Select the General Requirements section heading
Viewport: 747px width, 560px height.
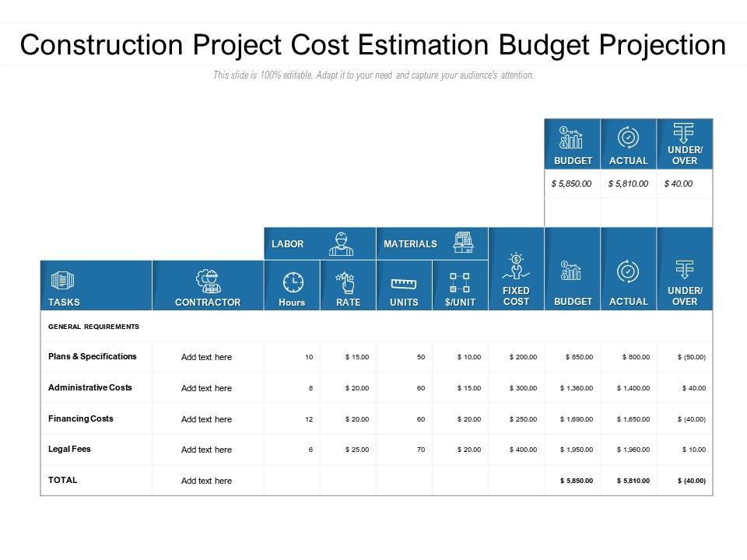pyautogui.click(x=94, y=327)
